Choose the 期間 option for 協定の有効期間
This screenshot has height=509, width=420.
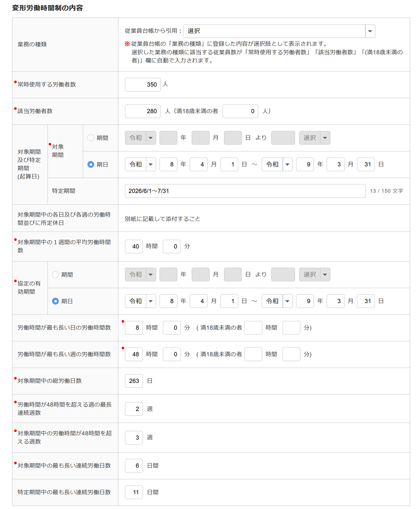click(x=55, y=275)
